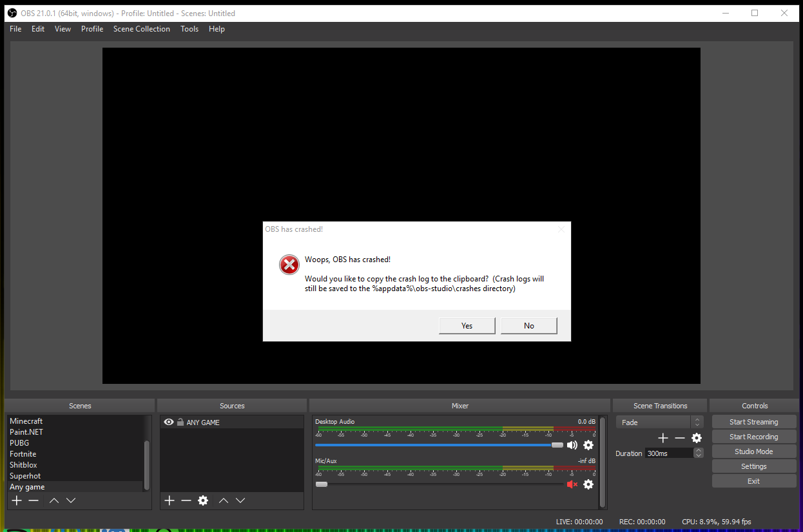Mute Desktop Audio speaker icon

pyautogui.click(x=572, y=445)
